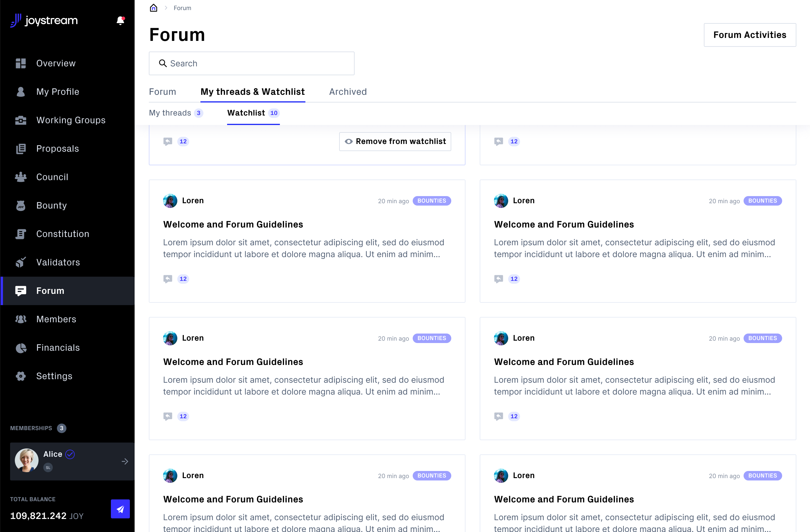Switch to the Forum tab

tap(162, 92)
